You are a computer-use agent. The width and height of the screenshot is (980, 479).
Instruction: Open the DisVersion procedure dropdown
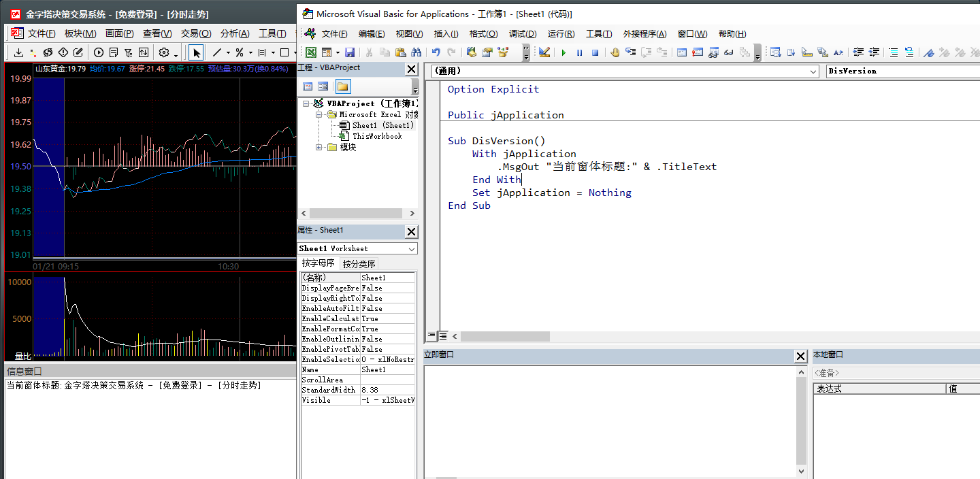point(903,71)
